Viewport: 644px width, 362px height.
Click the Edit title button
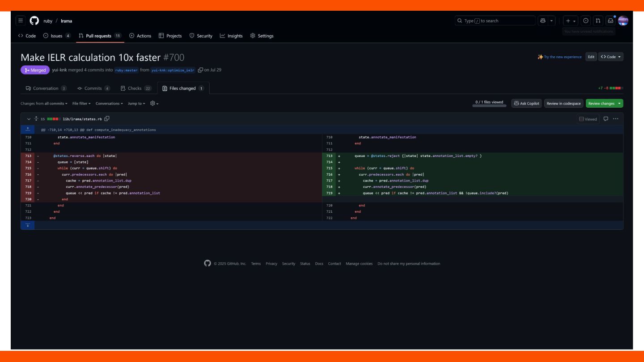pyautogui.click(x=591, y=57)
